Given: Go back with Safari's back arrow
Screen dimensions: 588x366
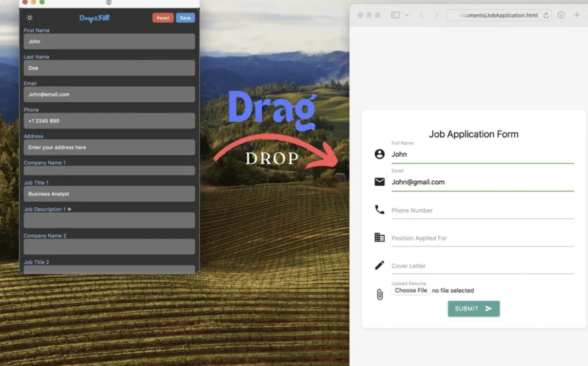Looking at the screenshot, I should tap(421, 15).
